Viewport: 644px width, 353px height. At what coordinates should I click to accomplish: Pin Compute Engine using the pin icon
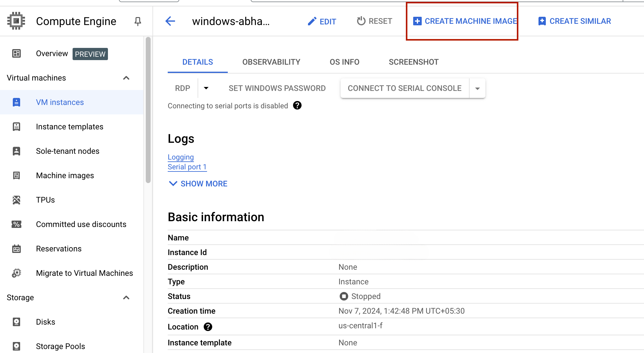138,21
